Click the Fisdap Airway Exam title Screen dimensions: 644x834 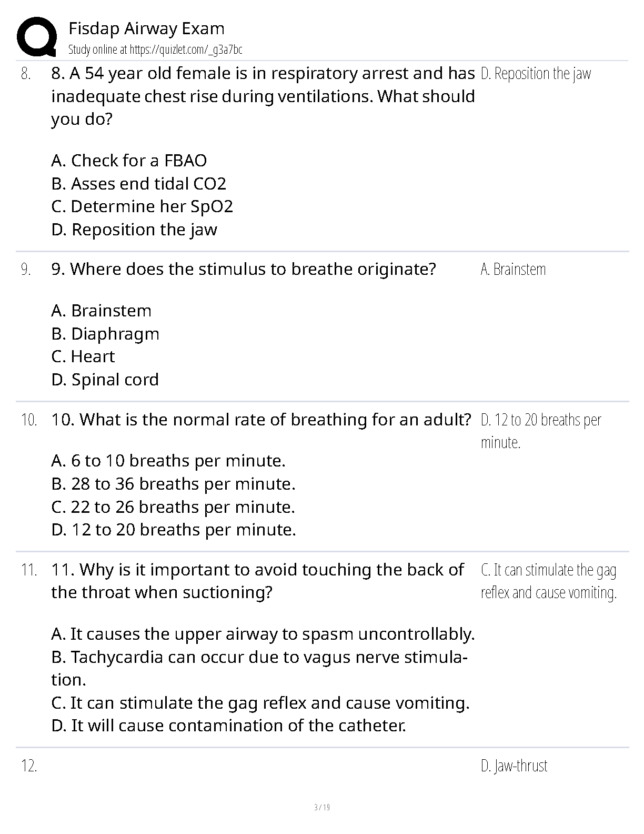(146, 28)
